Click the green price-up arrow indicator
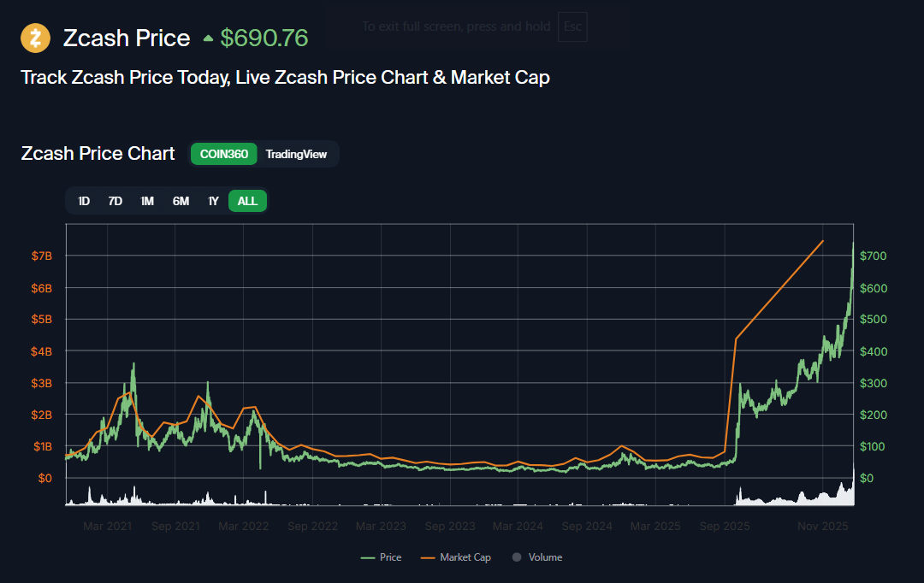The height and width of the screenshot is (583, 924). 208,38
